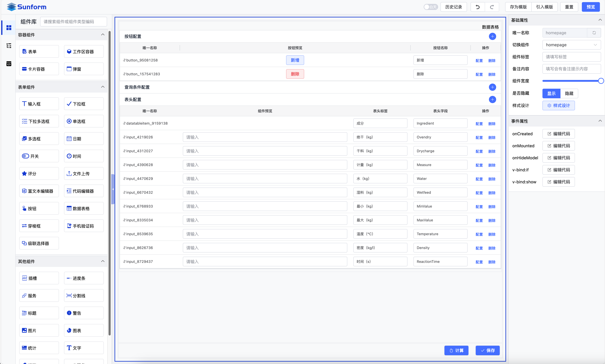Edit code for onCreated event
Viewport: 605px width, 364px height.
point(558,134)
